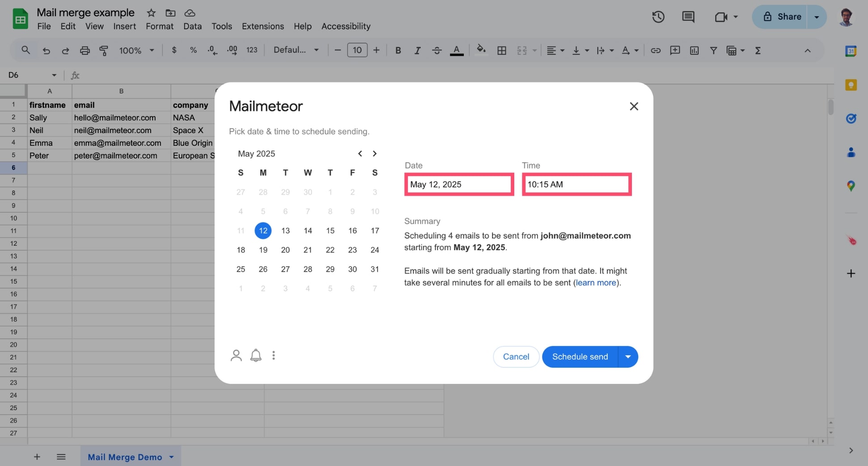Open the account icon in Mailmeteor dialog
The width and height of the screenshot is (868, 466).
(236, 356)
